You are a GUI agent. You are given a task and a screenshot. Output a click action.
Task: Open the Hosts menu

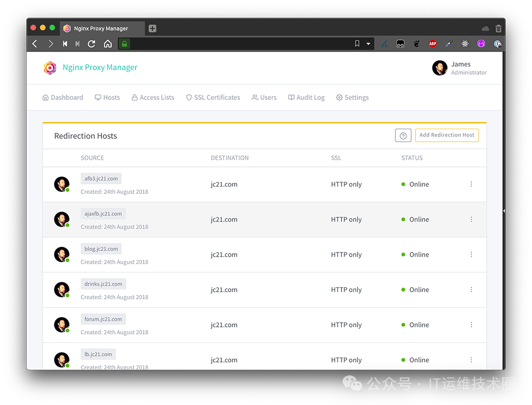(x=107, y=98)
